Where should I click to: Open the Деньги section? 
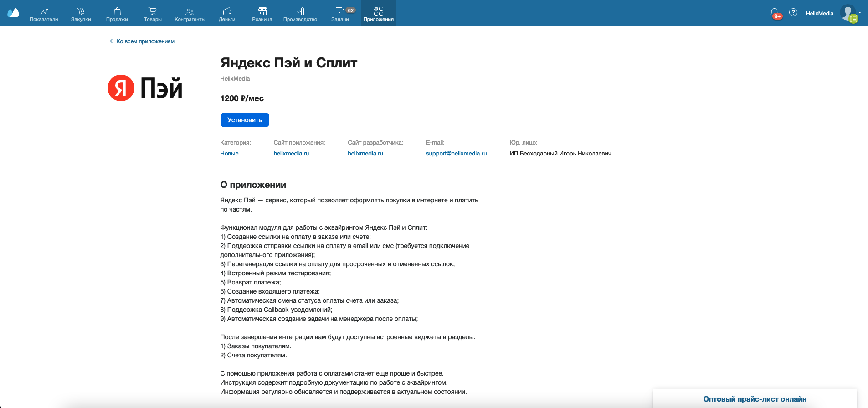point(227,14)
